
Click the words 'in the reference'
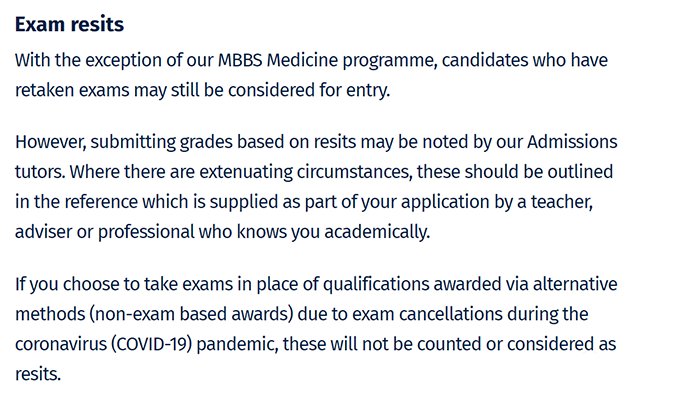pyautogui.click(x=76, y=202)
